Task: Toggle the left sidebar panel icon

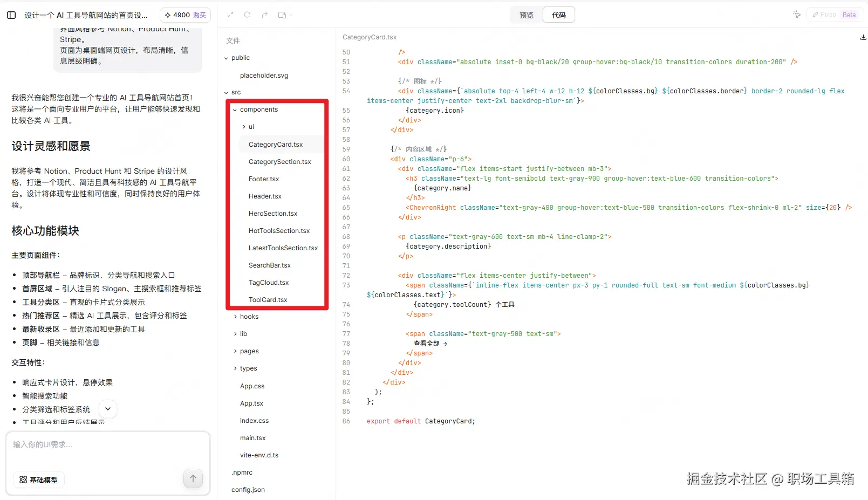Action: [x=11, y=15]
